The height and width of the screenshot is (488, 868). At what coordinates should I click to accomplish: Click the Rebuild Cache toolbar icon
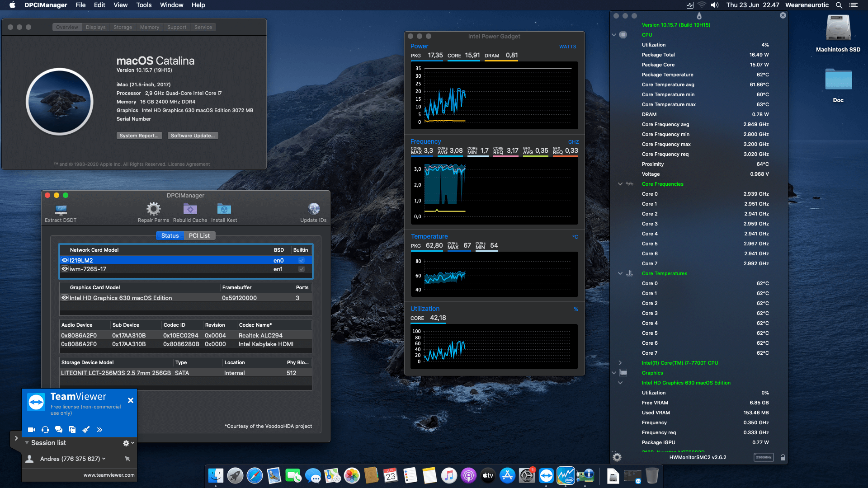[190, 209]
